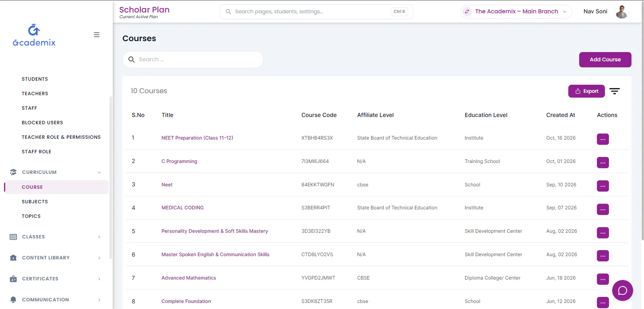Click the Add Course button
This screenshot has width=644, height=309.
pos(605,60)
